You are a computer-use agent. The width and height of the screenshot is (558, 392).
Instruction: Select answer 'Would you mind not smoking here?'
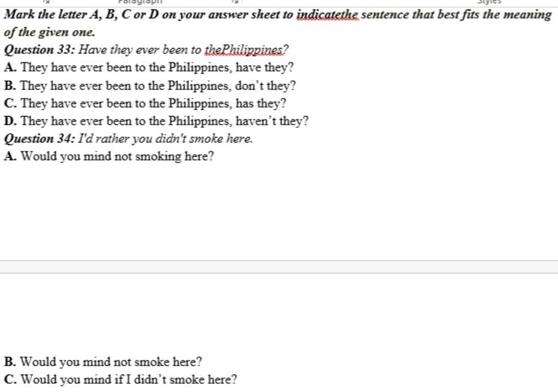(109, 156)
